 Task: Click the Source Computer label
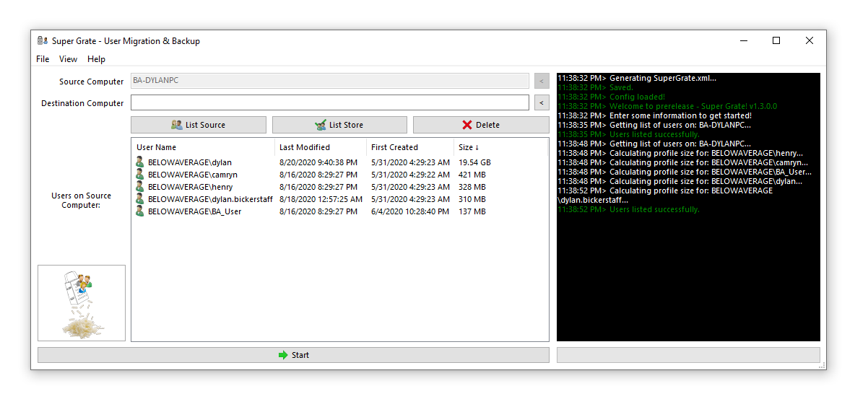[x=92, y=82]
